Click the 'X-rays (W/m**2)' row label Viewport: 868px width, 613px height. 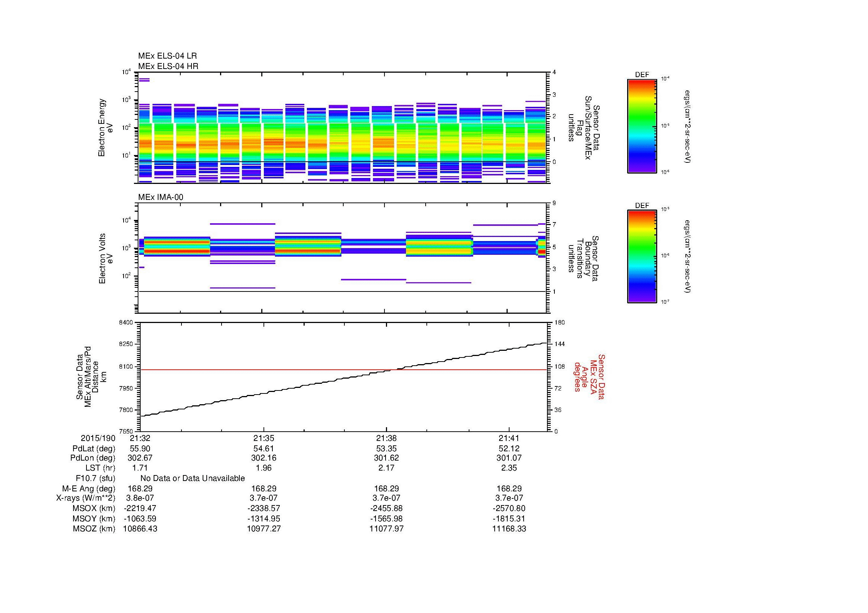coord(86,498)
